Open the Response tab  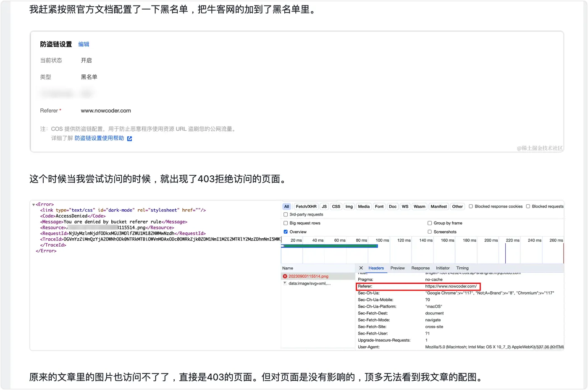420,268
